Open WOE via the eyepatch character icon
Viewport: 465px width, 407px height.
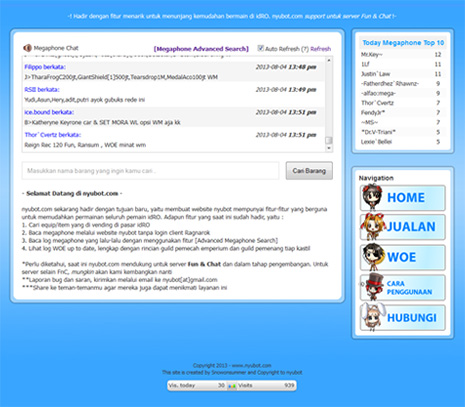click(x=373, y=257)
